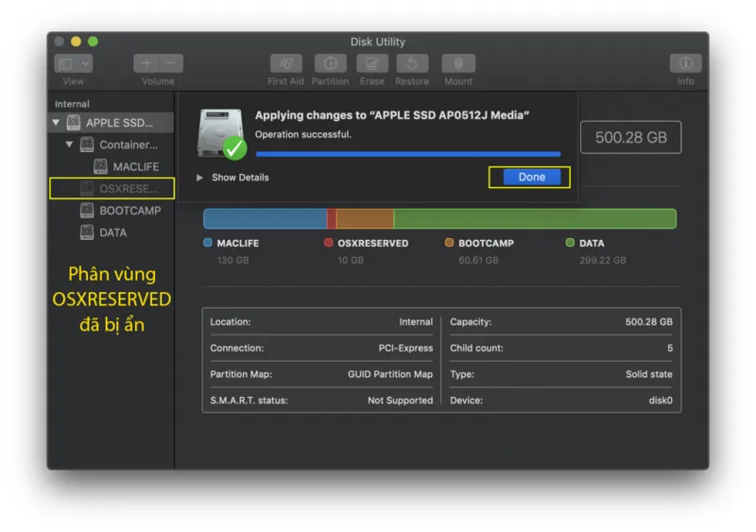Image resolution: width=756 pixels, height=532 pixels.
Task: Click the 60.61 GB size value
Action: pos(478,261)
